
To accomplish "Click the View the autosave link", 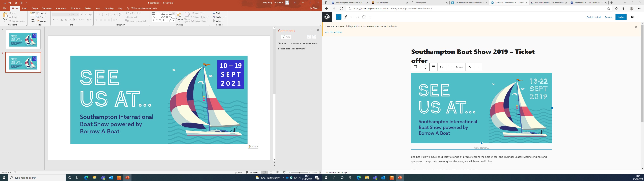I will 333,32.
